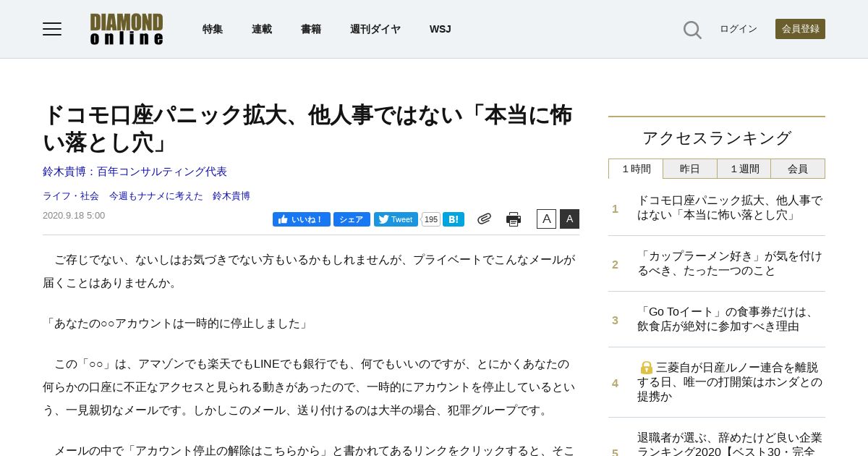
Task: Click the Hatena B! bookmark icon
Action: click(454, 219)
